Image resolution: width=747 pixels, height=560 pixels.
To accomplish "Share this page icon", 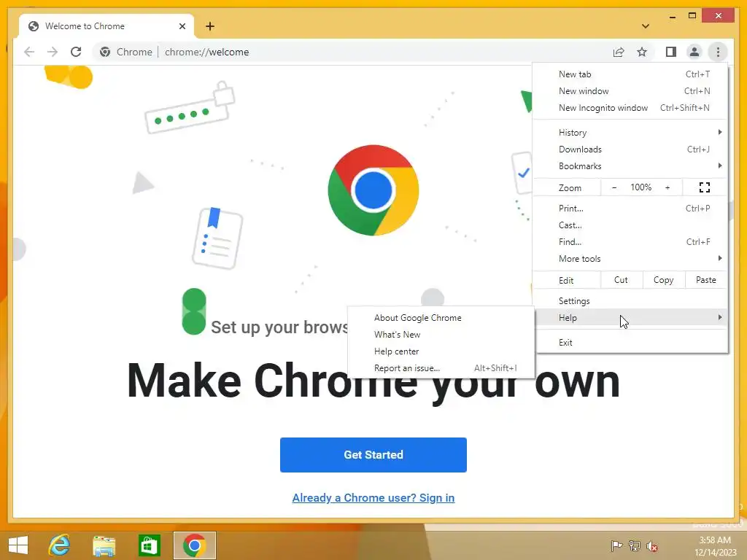I will 619,52.
